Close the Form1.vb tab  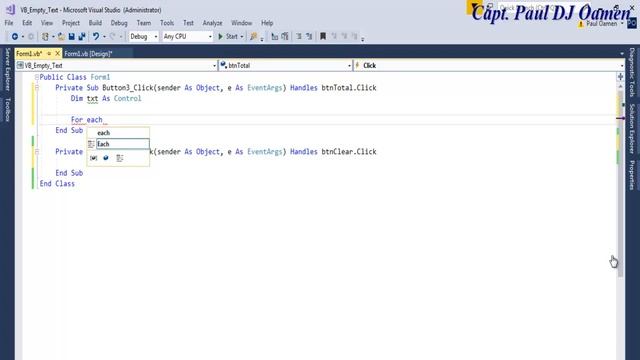tap(58, 53)
